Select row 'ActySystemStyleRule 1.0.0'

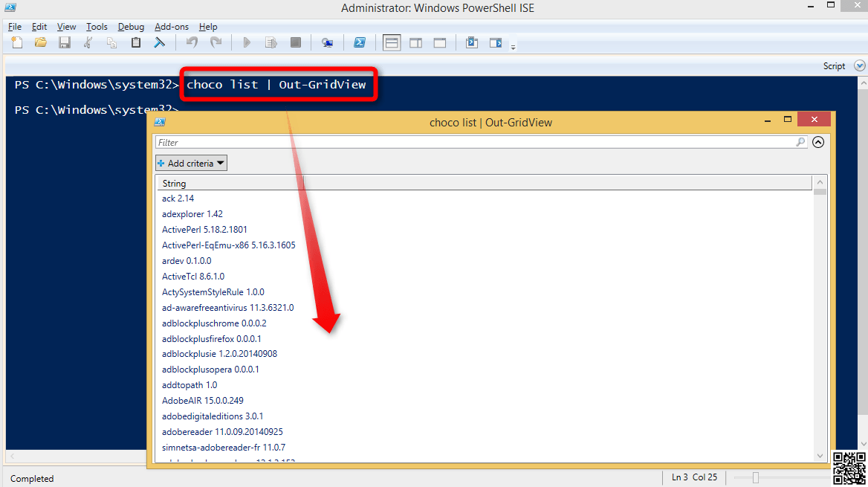pyautogui.click(x=485, y=292)
